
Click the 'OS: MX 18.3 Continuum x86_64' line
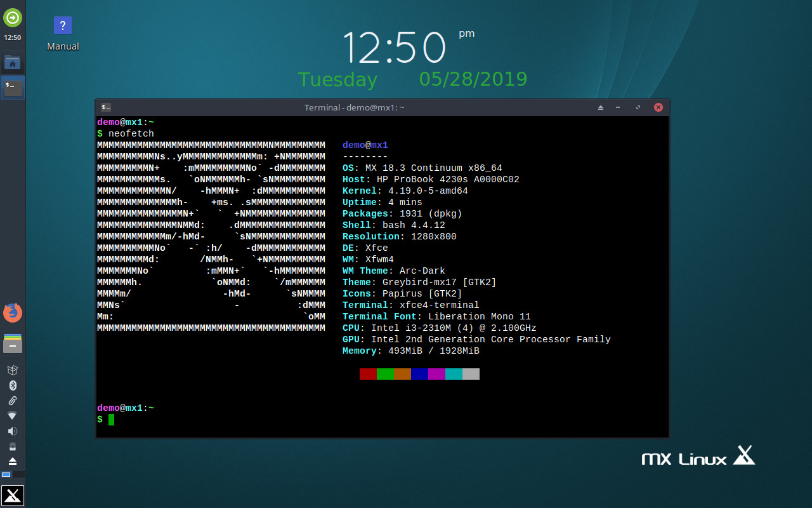pos(422,168)
